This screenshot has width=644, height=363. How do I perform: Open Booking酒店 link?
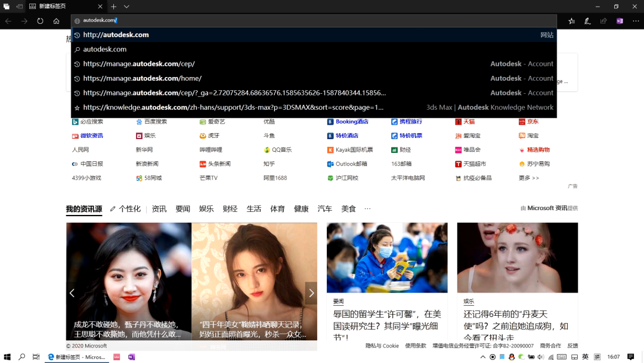(x=348, y=122)
